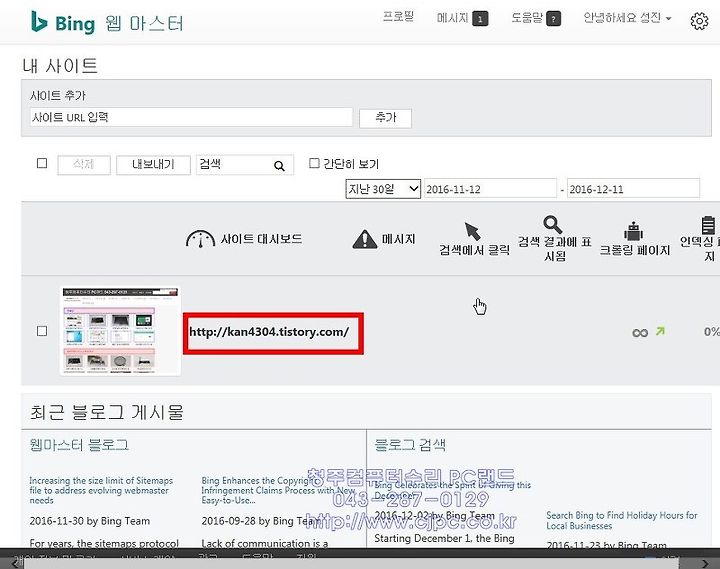Check the kan4304.tistory.com row checkbox
Image resolution: width=720 pixels, height=569 pixels.
[x=42, y=331]
